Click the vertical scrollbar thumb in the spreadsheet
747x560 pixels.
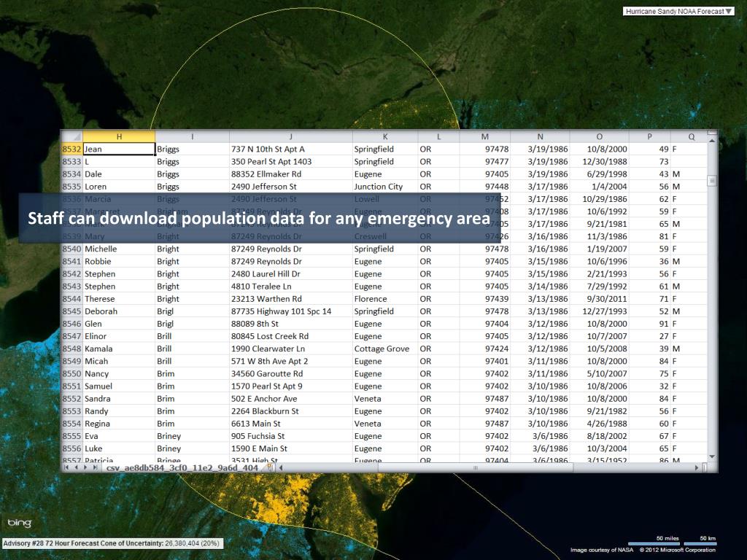point(712,181)
